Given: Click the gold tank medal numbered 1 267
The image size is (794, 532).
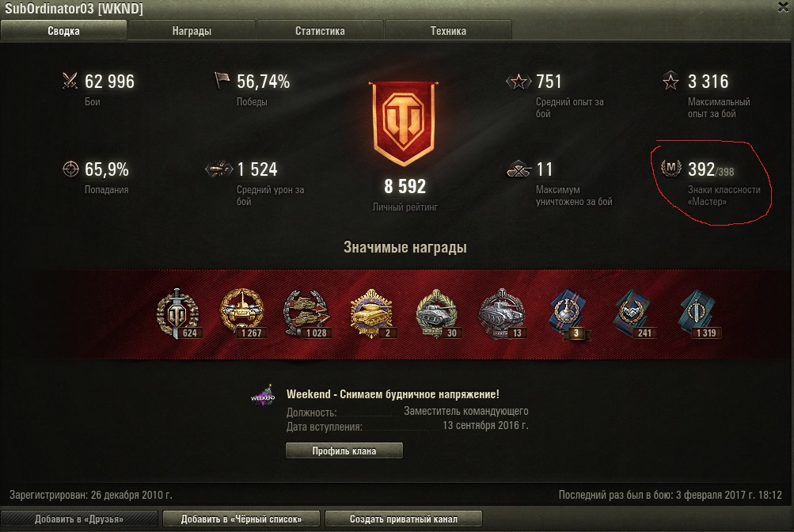Looking at the screenshot, I should (x=242, y=313).
